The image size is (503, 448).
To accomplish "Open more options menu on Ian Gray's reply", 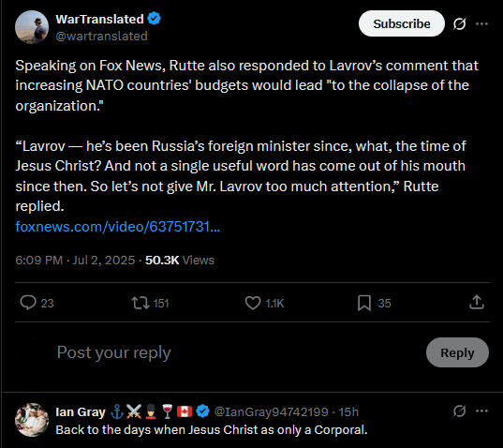I will coord(481,411).
